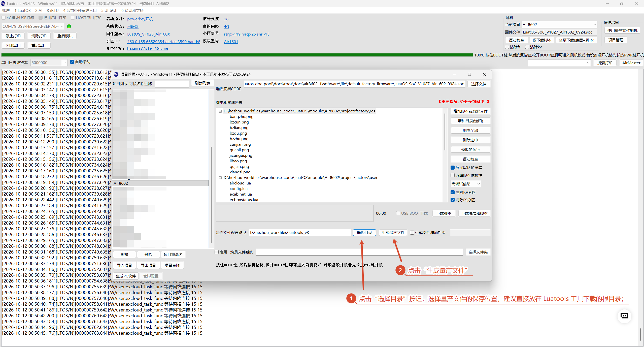Image resolution: width=644 pixels, height=347 pixels.
Task: Open the 2 AI menu
Action: 39,10
